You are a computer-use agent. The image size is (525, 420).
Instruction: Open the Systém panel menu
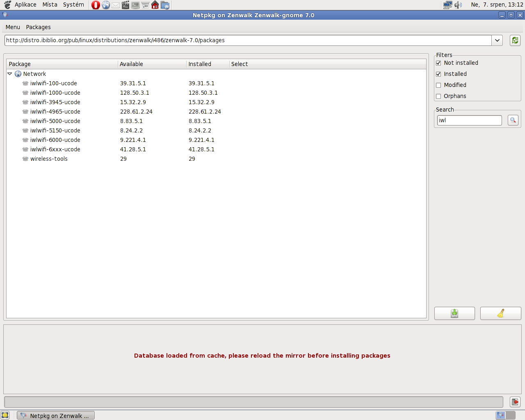73,5
